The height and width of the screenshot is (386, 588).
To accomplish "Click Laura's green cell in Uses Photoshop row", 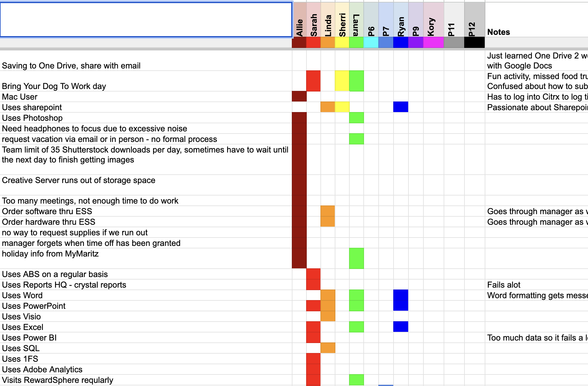I will 357,118.
